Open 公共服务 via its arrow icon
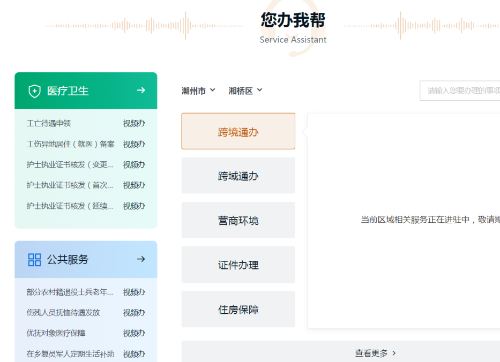Screen dimensions: 500x362 pyautogui.click(x=141, y=259)
